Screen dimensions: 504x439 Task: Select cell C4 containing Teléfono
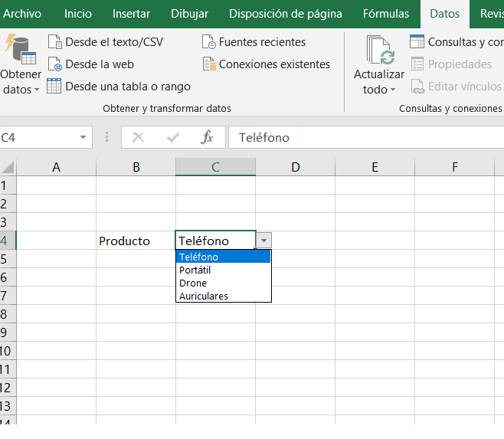coord(215,241)
